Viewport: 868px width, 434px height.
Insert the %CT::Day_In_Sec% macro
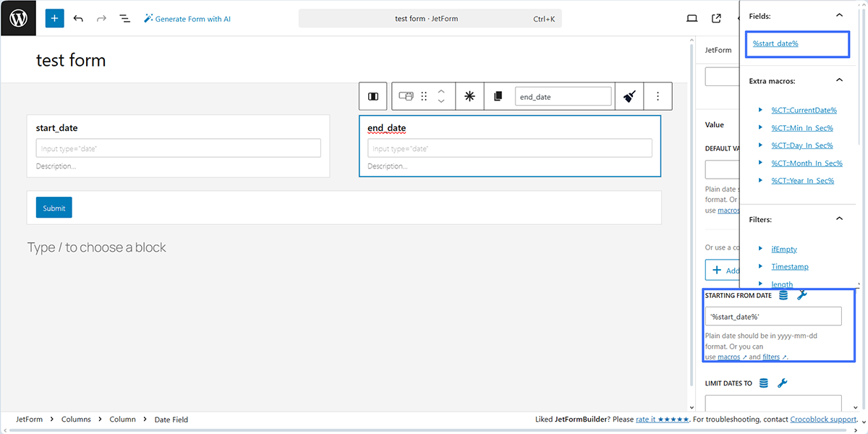point(802,145)
